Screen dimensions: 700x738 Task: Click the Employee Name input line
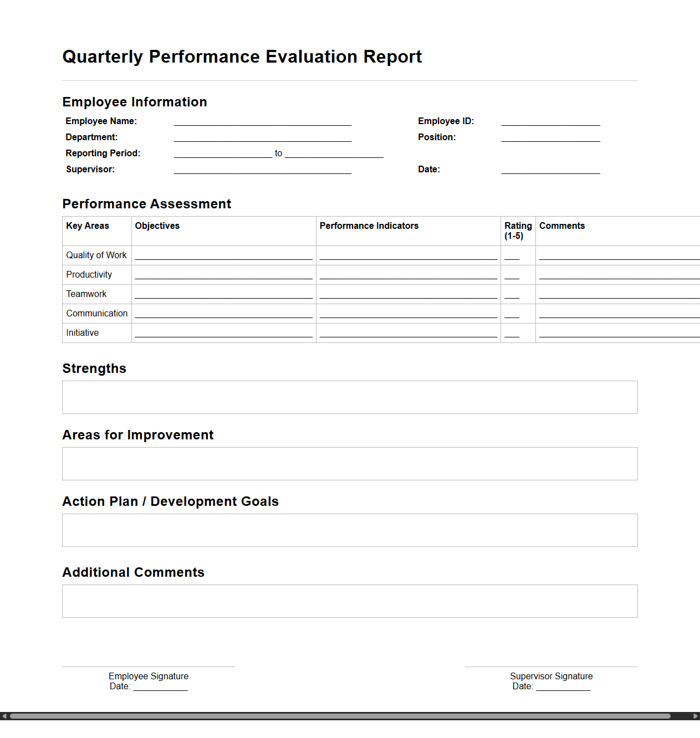pos(263,123)
